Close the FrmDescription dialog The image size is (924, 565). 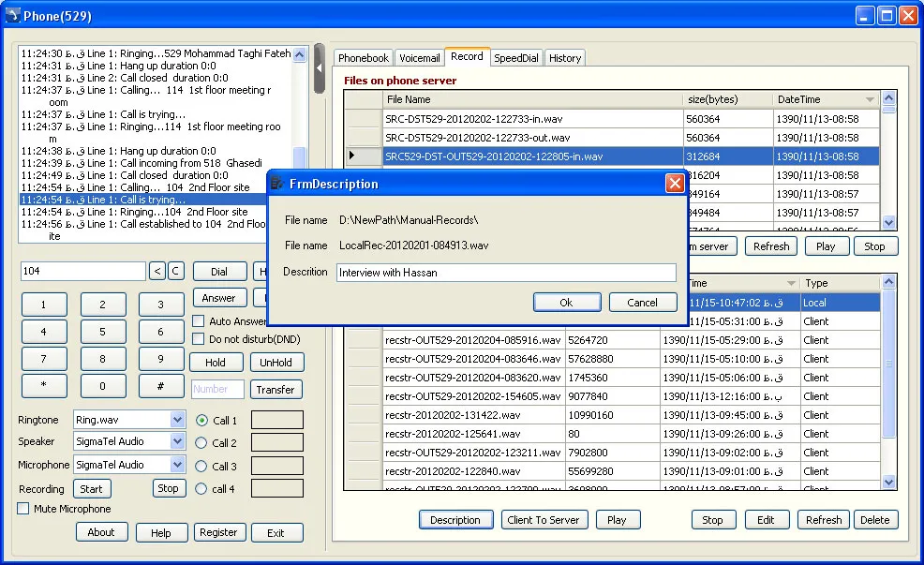coord(675,184)
